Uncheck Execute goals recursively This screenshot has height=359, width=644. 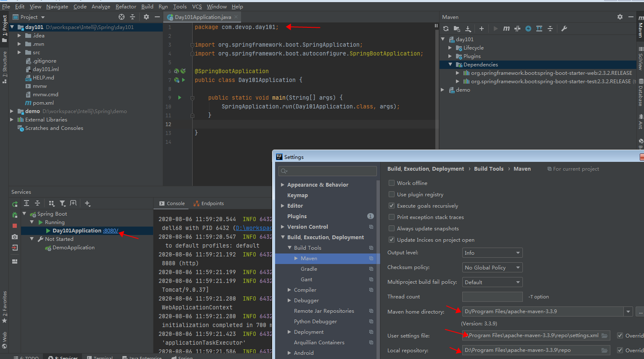coord(392,206)
